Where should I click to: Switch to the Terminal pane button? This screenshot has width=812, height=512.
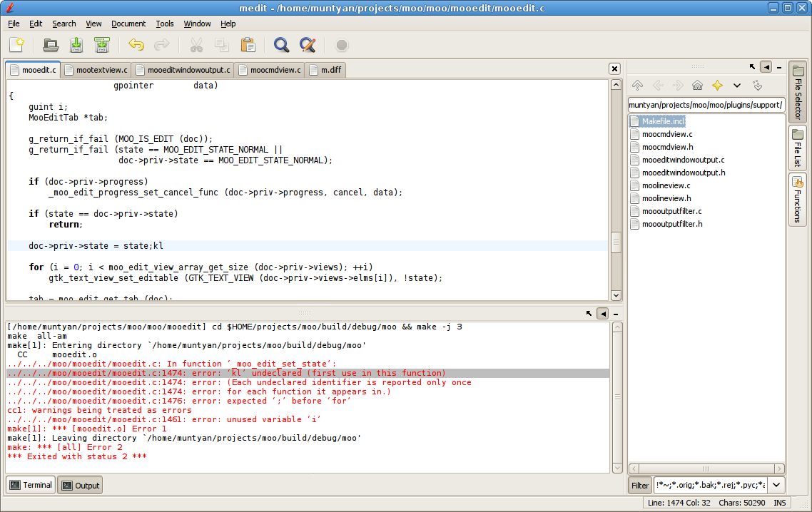coord(31,485)
